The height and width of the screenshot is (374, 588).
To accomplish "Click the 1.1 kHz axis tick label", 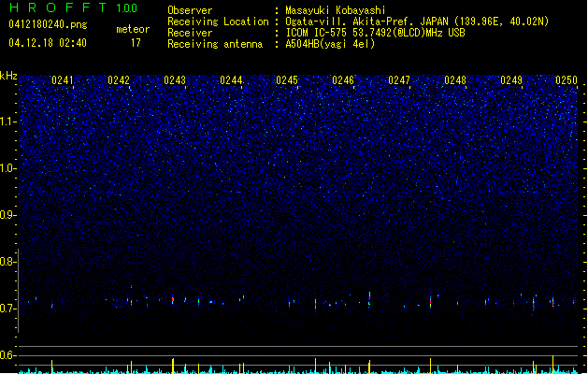I will pos(7,122).
